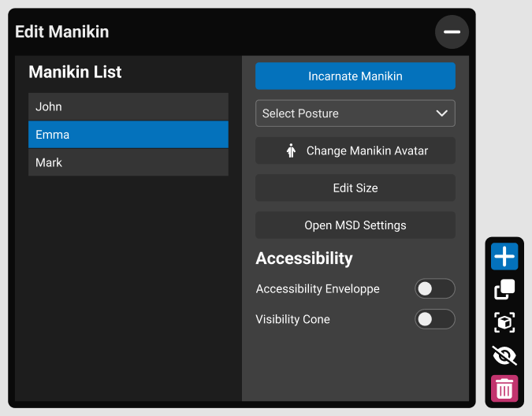Screen dimensions: 532x416
Task: Open the Select Posture dropdown
Action: point(355,113)
